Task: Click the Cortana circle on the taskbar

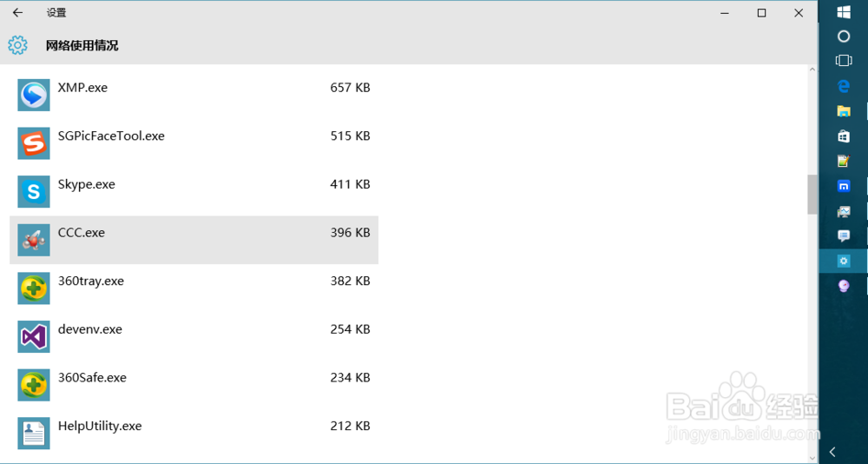Action: pos(843,36)
